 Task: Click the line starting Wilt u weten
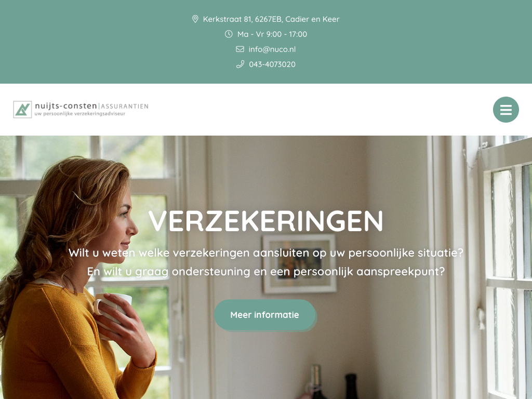266,253
